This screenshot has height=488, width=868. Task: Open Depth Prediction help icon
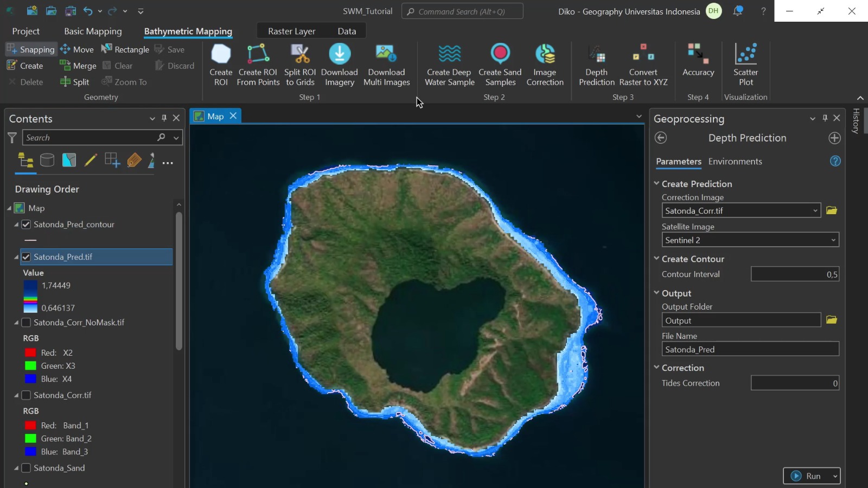835,161
